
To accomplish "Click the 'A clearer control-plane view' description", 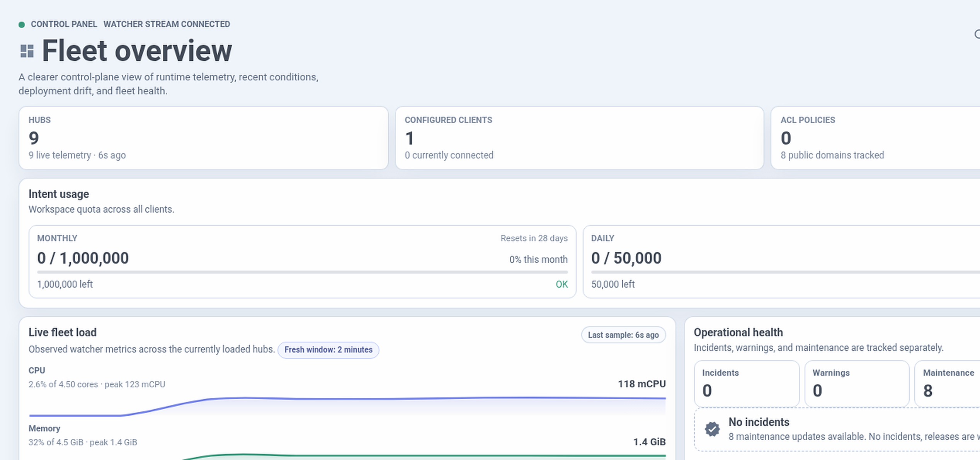I will tap(168, 84).
